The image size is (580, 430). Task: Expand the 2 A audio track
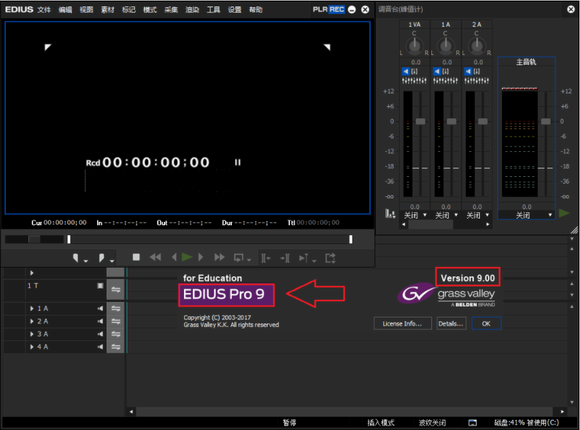point(32,321)
